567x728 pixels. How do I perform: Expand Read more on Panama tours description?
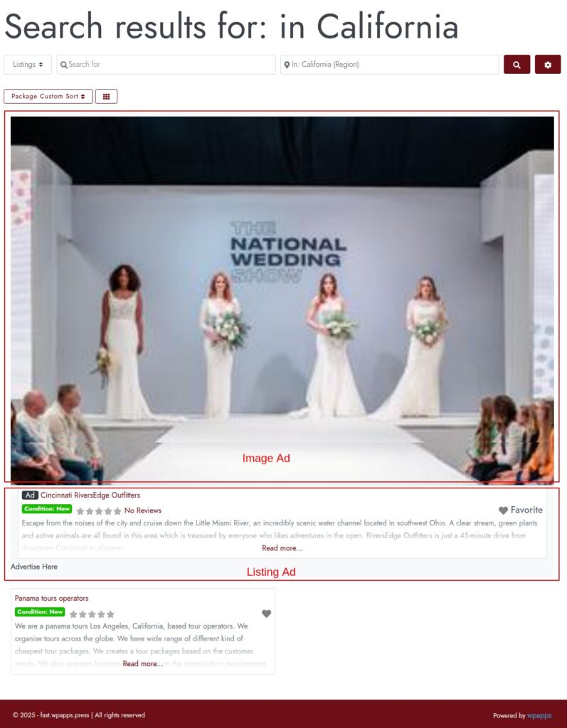click(142, 663)
